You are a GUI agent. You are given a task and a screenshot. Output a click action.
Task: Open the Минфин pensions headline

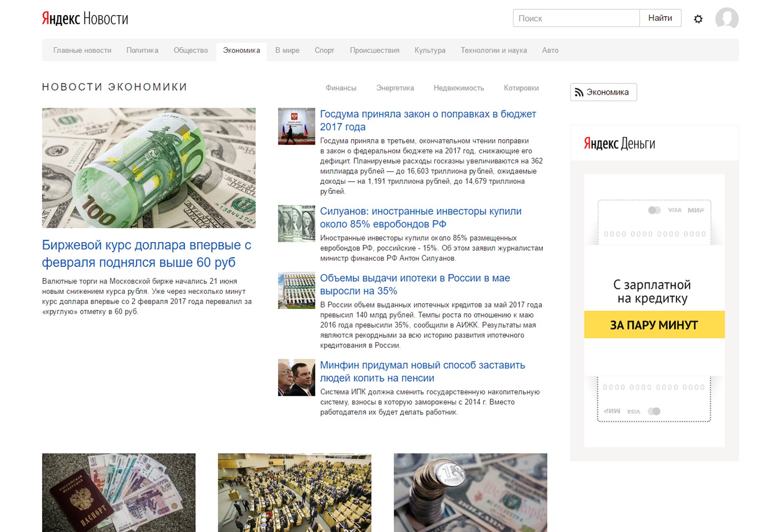[423, 371]
